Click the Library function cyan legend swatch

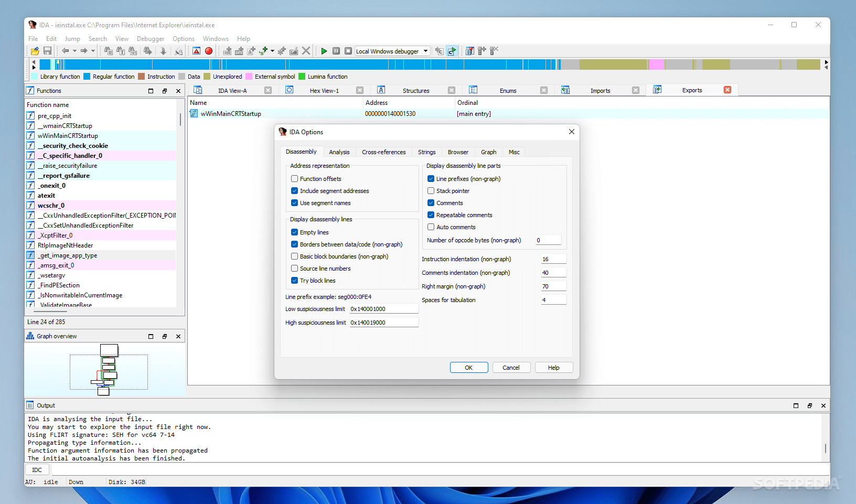pyautogui.click(x=34, y=77)
